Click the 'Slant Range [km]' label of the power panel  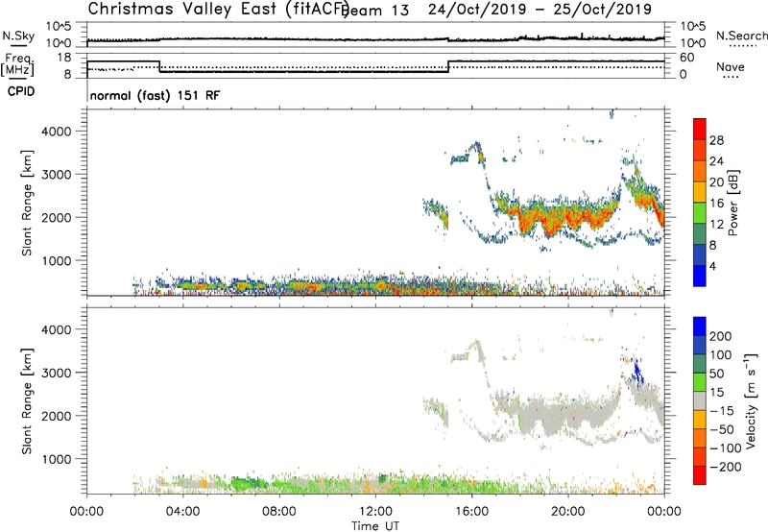pos(27,203)
